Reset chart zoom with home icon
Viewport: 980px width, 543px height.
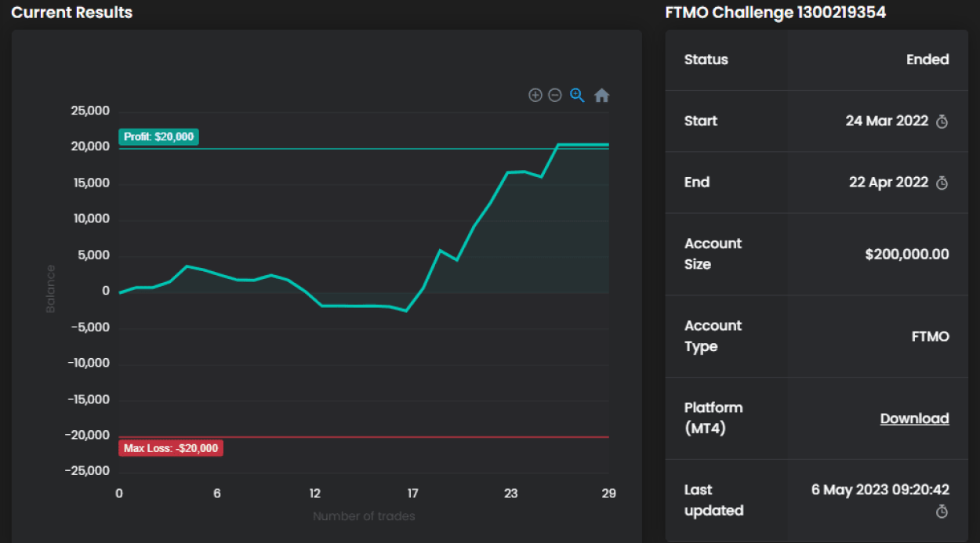pyautogui.click(x=601, y=96)
